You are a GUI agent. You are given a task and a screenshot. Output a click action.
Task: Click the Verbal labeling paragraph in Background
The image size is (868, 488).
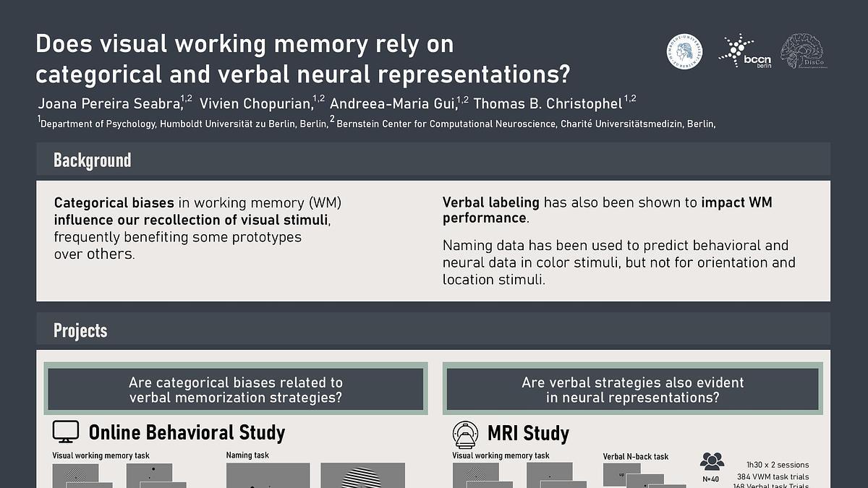point(608,210)
